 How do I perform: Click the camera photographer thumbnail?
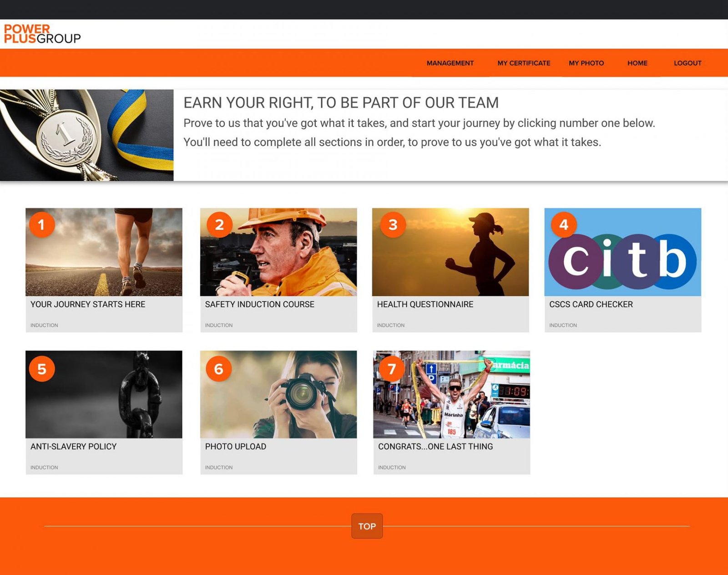(x=278, y=394)
